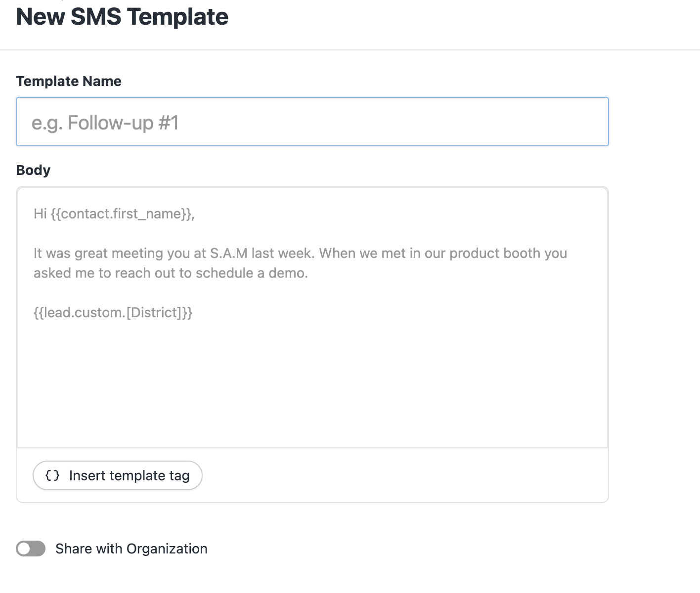This screenshot has width=700, height=593.
Task: Click the New SMS Template heading
Action: (122, 17)
